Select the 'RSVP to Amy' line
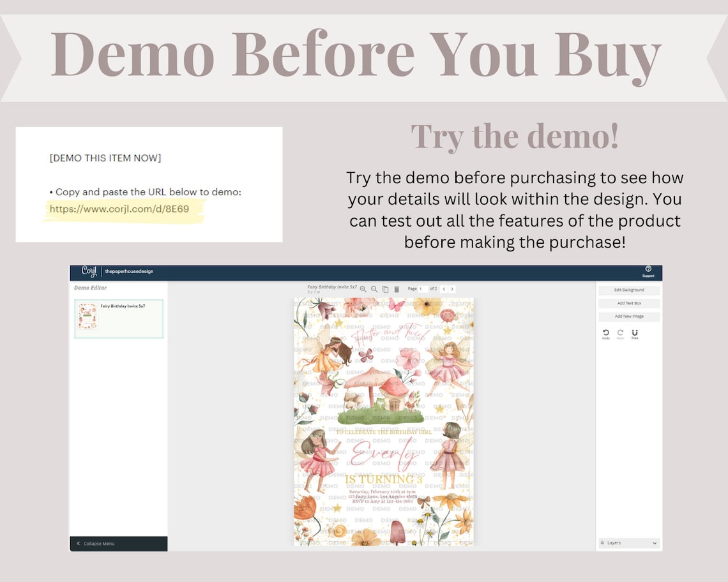728x582 pixels. (383, 502)
